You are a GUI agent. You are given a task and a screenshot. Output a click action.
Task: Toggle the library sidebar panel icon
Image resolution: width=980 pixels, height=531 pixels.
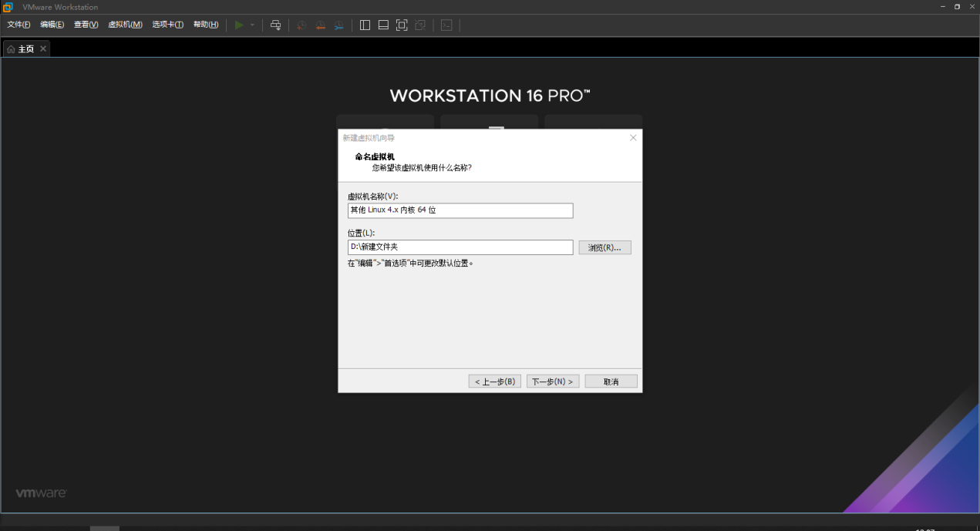click(365, 25)
